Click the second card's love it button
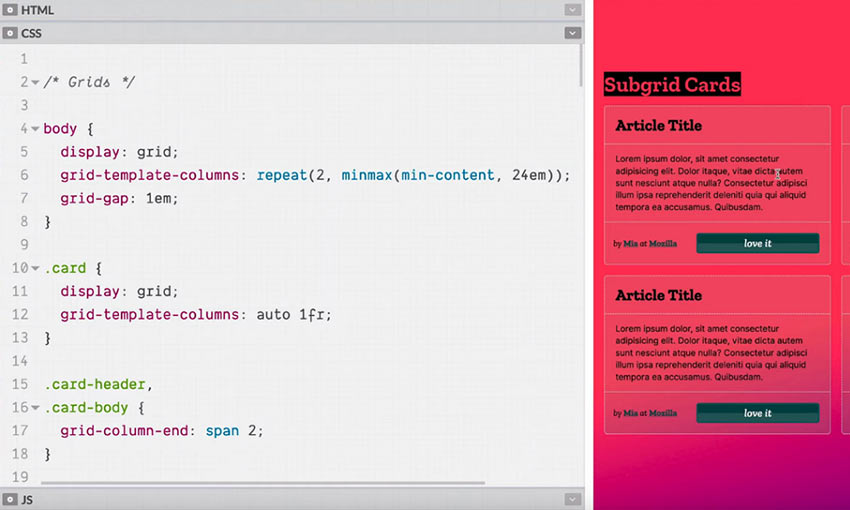The width and height of the screenshot is (850, 510). click(x=757, y=413)
